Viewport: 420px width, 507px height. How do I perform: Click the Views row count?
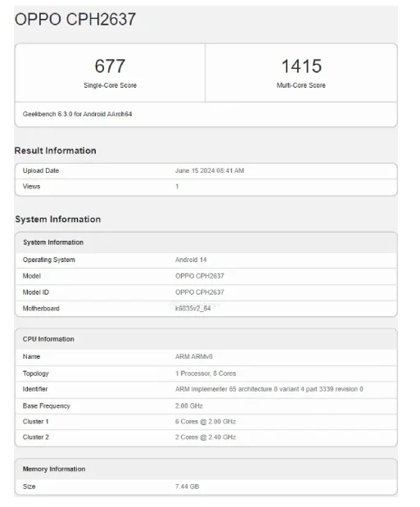click(x=177, y=187)
